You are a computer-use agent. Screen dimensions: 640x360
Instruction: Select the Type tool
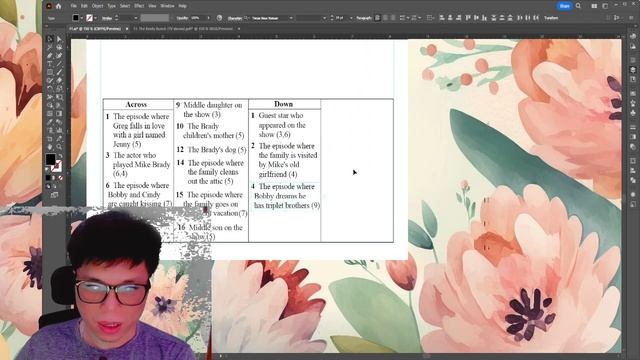[x=50, y=64]
